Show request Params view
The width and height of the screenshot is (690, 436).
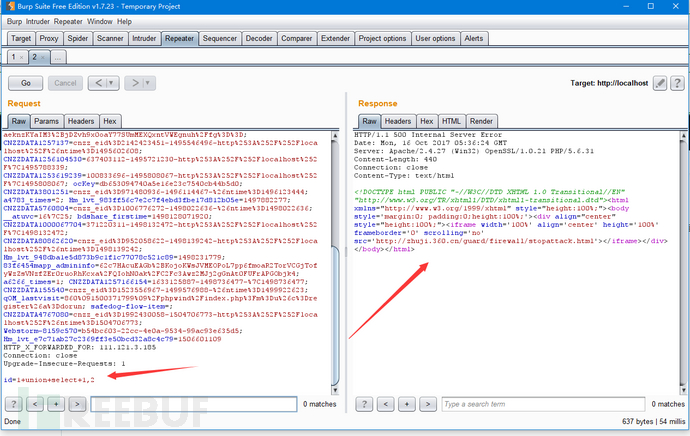[x=46, y=121]
